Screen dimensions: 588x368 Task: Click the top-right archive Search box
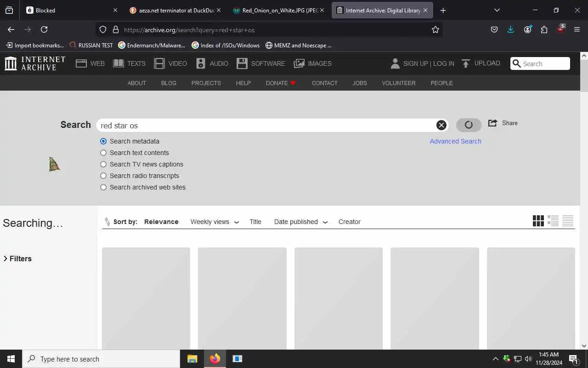[x=540, y=63]
